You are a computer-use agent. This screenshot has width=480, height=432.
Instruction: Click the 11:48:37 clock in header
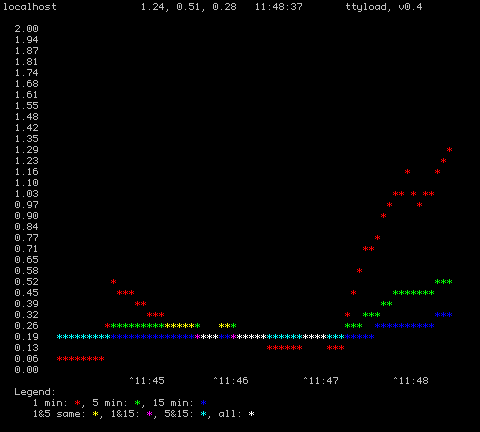tap(279, 7)
